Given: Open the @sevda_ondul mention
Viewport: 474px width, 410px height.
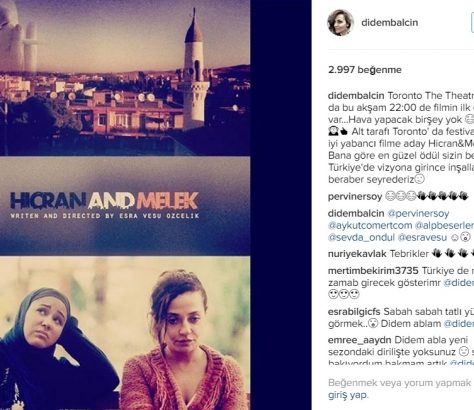Looking at the screenshot, I should coord(361,237).
